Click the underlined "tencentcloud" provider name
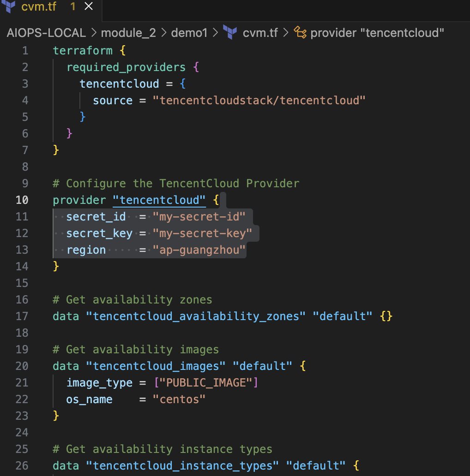 click(159, 200)
